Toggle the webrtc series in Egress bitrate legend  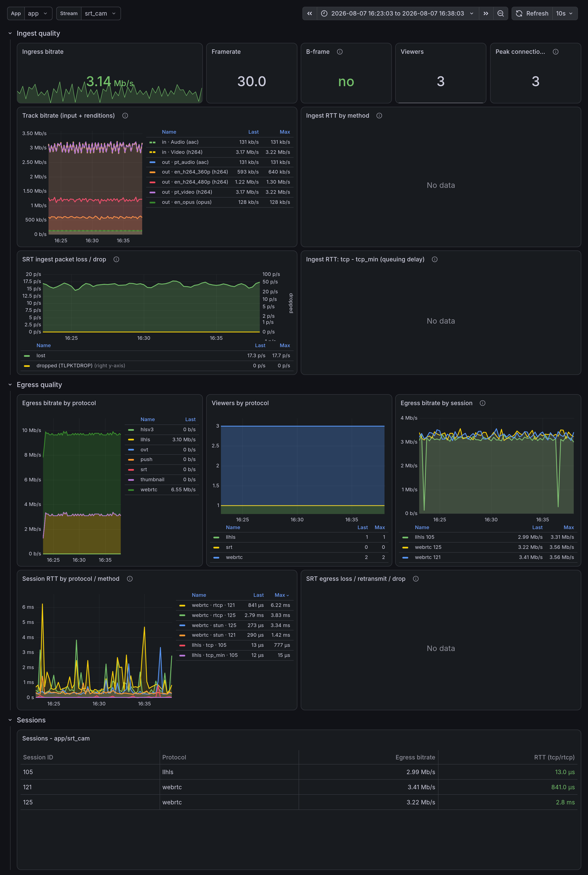149,490
